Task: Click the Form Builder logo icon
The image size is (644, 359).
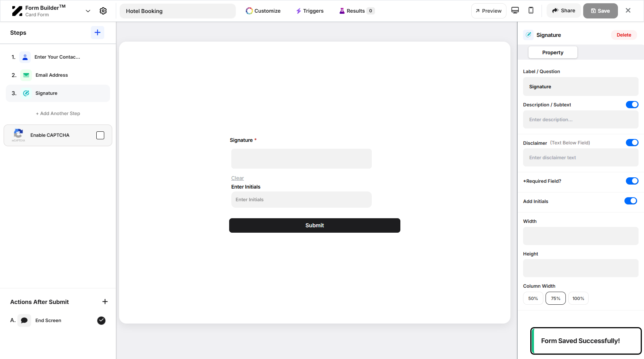Action: tap(17, 11)
